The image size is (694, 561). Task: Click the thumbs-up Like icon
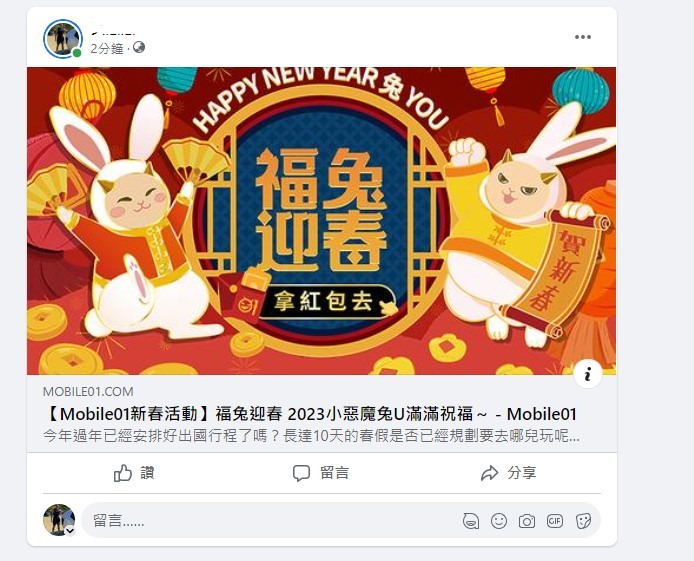click(123, 473)
